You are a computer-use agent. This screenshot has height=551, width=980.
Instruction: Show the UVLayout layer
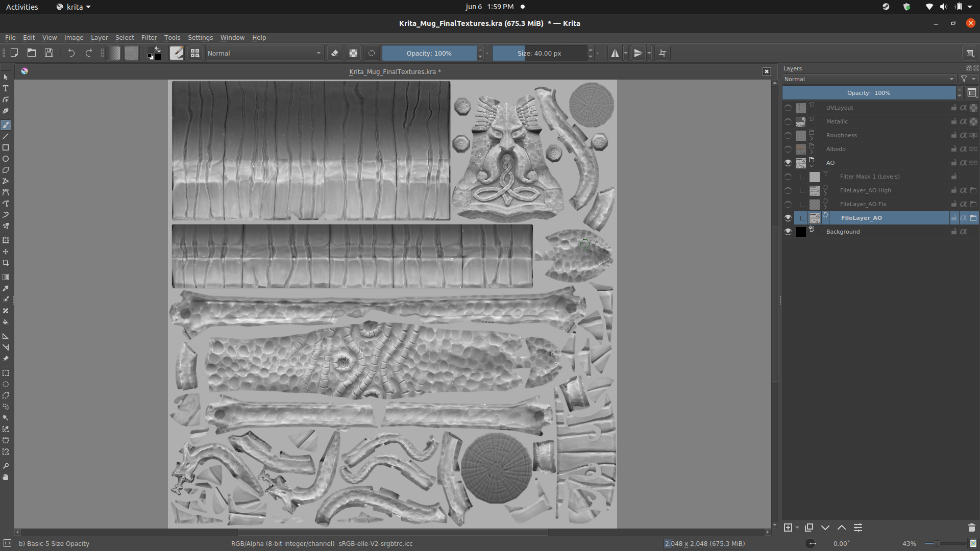click(788, 108)
